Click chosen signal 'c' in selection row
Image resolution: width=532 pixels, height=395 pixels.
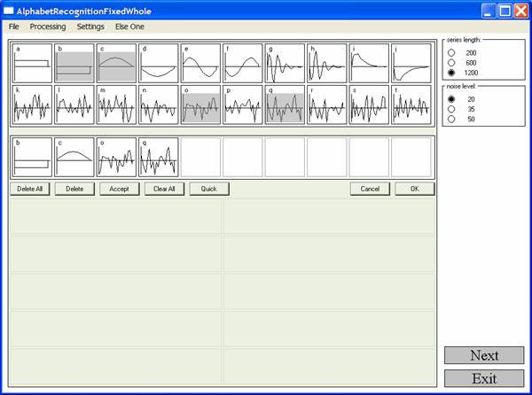[74, 157]
